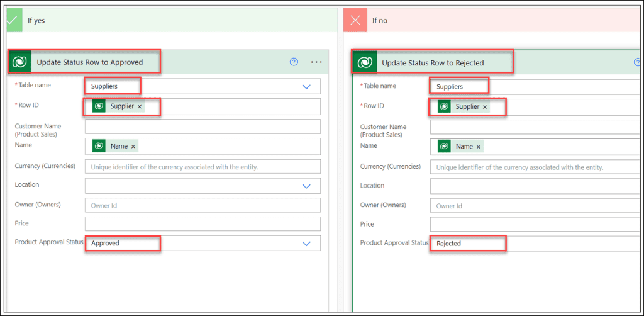Image resolution: width=644 pixels, height=316 pixels.
Task: Click Name token in Approved card
Action: pos(115,146)
